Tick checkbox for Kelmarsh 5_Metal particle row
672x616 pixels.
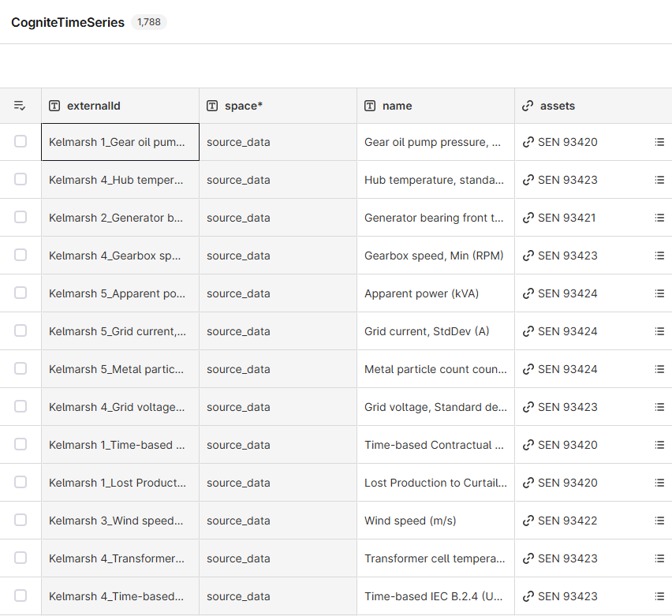click(21, 368)
